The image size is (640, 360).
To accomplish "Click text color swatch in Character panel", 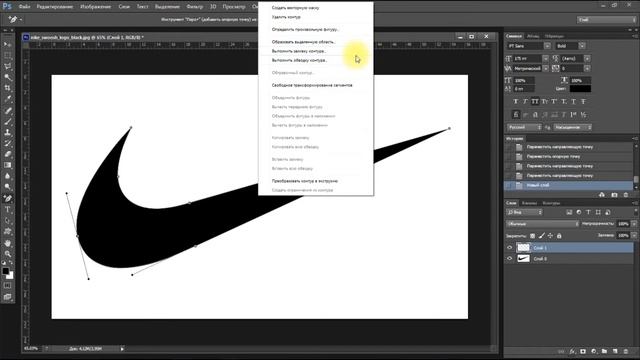I will (580, 89).
